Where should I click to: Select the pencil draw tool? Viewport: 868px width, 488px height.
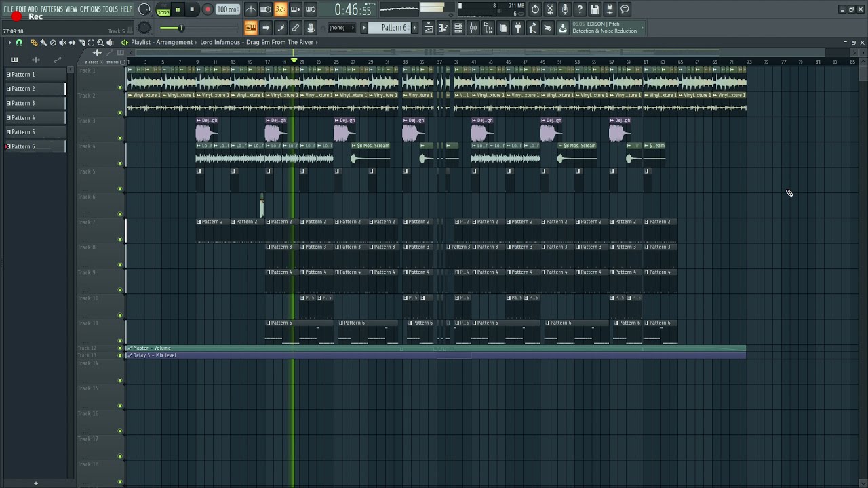pyautogui.click(x=34, y=43)
